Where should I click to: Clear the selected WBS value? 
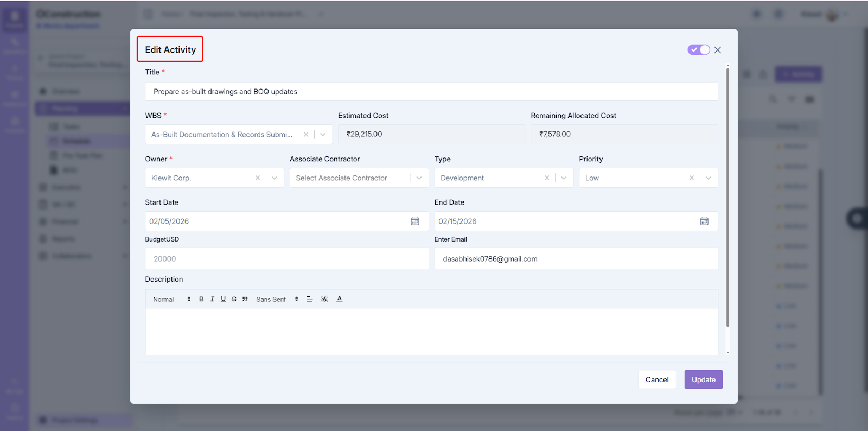[x=306, y=135]
